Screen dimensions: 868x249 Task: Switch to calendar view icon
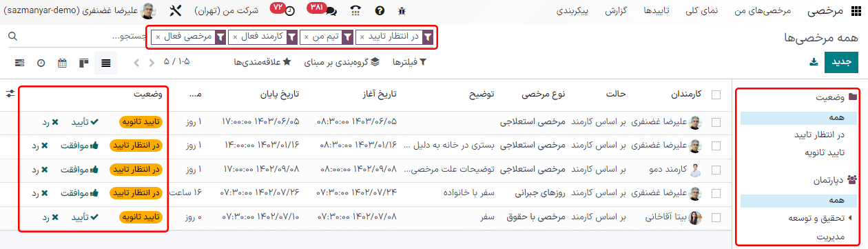63,63
